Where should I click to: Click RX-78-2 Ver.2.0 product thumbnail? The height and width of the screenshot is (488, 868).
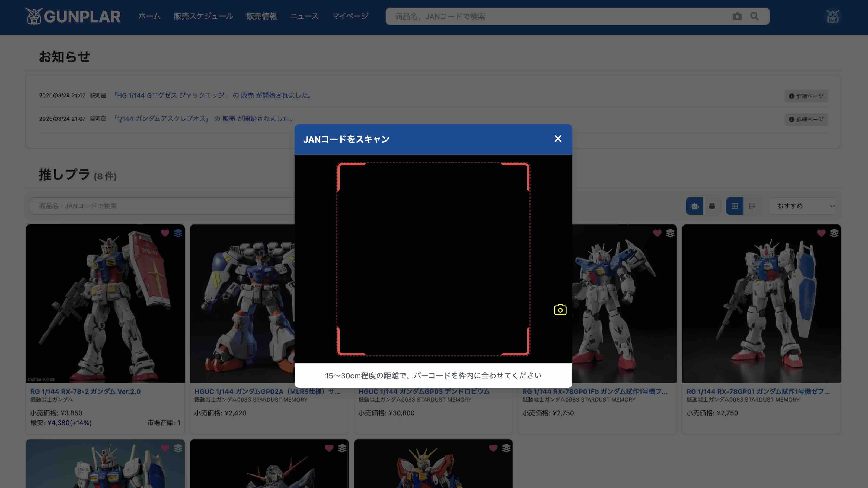coord(105,304)
